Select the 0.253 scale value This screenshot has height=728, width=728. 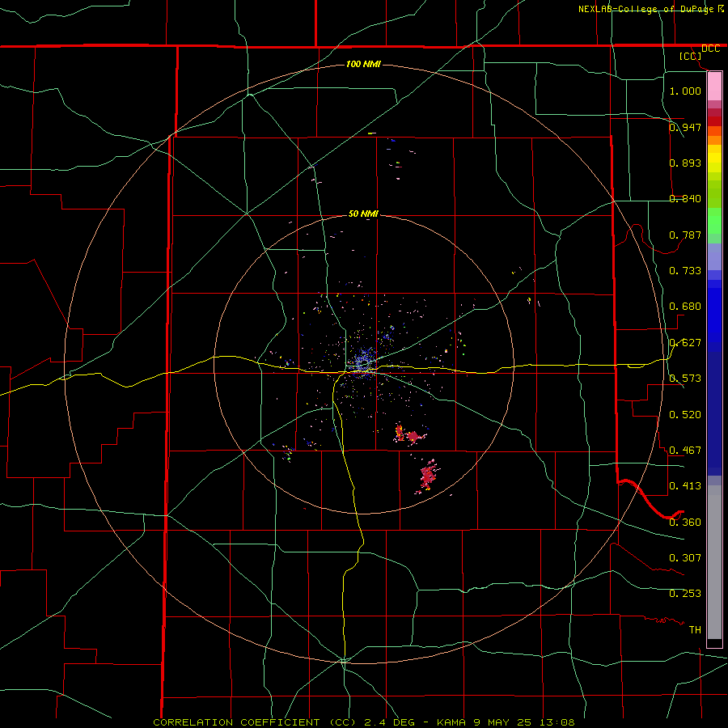tap(685, 594)
